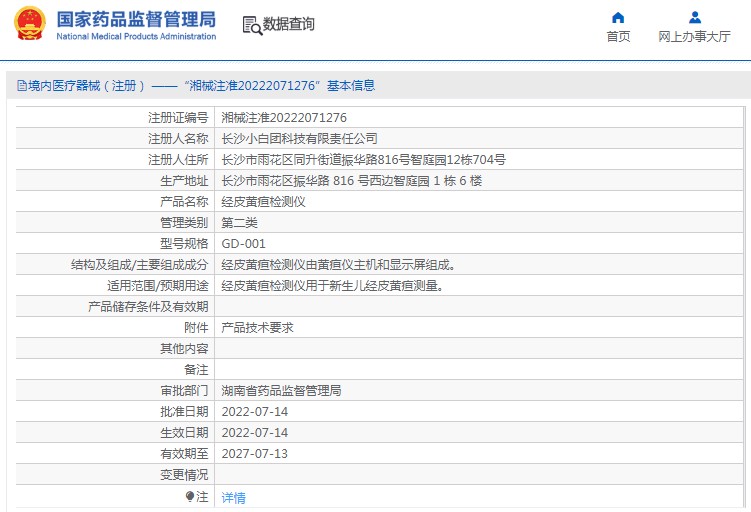Select registrant name 长沙小白团科技有限责任公司
The width and height of the screenshot is (751, 512).
coord(299,139)
